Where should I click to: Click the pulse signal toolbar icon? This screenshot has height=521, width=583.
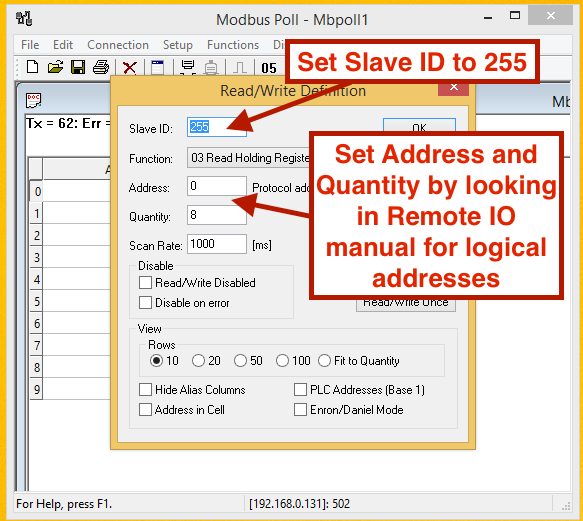(x=240, y=68)
